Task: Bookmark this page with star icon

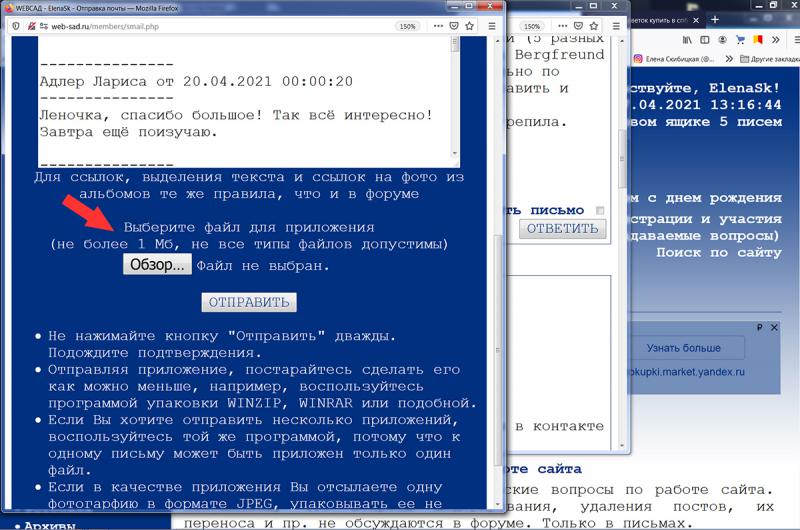Action: [x=471, y=26]
